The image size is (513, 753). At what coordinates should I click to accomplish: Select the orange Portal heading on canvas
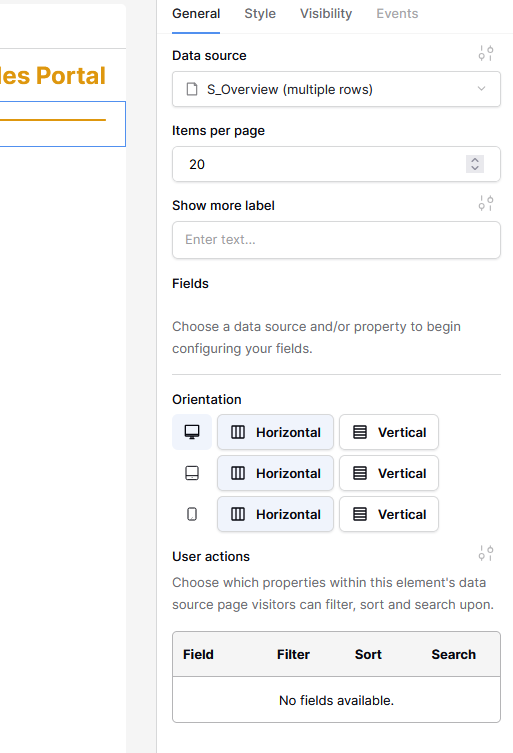click(x=53, y=76)
